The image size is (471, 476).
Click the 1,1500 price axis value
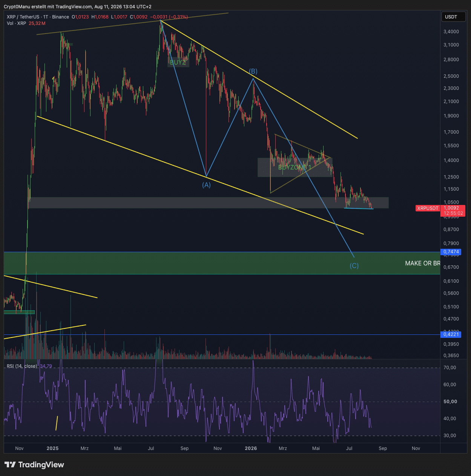pyautogui.click(x=451, y=189)
